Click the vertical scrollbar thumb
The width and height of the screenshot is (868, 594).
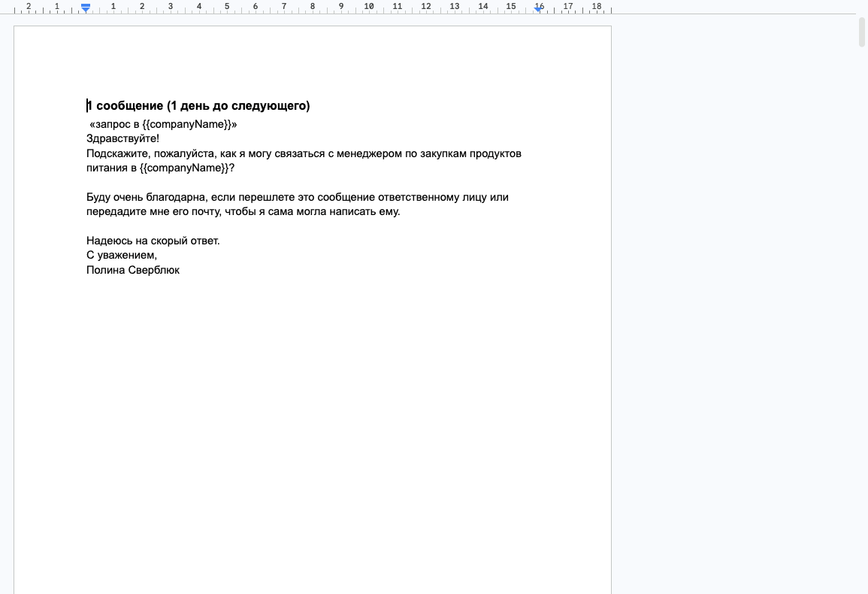click(862, 32)
